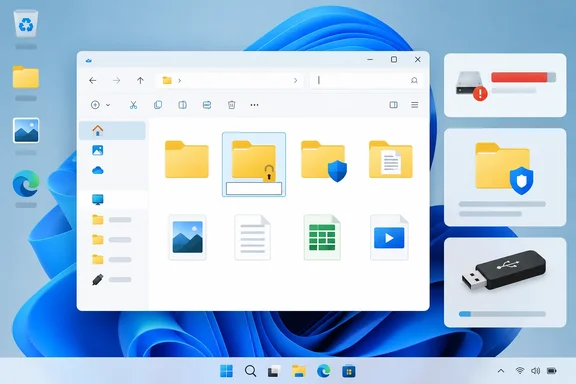Click the battery status tray icon
This screenshot has width=576, height=384.
pos(552,371)
